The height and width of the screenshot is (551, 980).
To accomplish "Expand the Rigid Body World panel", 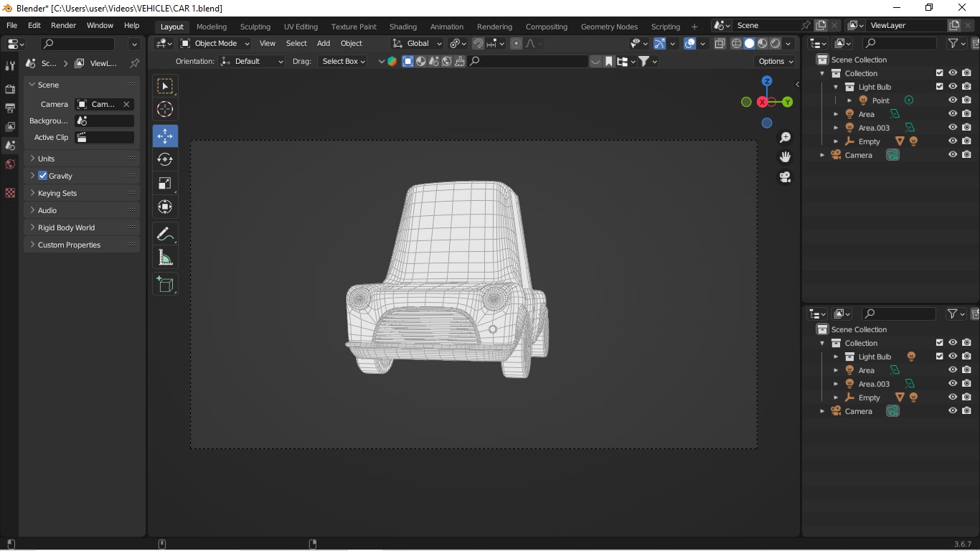I will (x=82, y=227).
